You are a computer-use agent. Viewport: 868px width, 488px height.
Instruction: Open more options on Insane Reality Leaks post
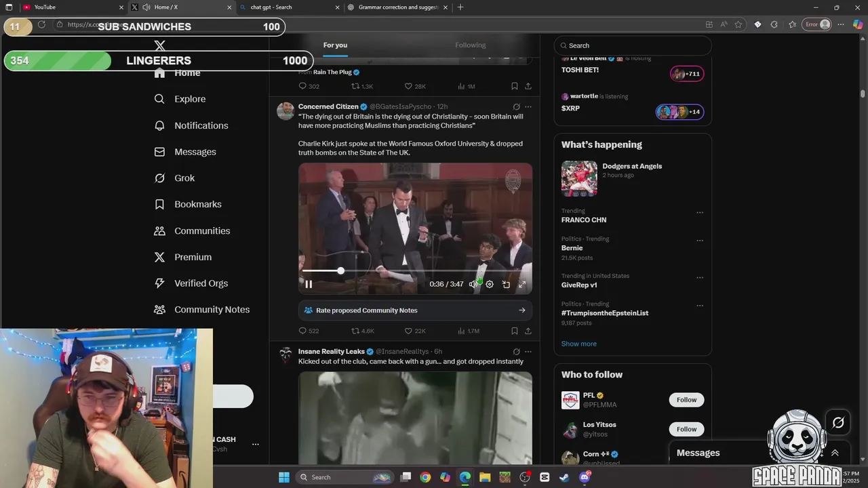point(528,352)
